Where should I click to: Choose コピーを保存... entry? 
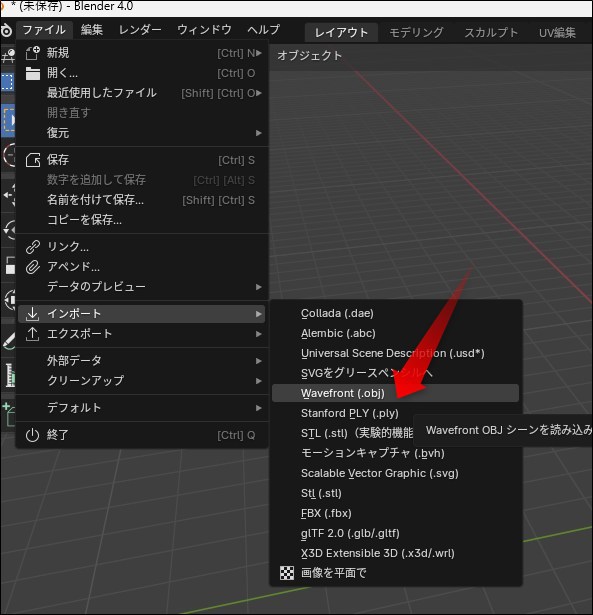click(x=141, y=220)
